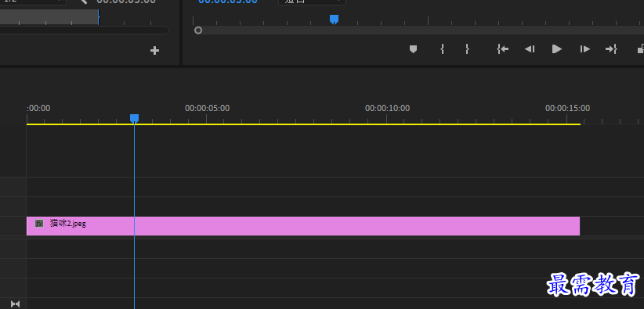Click the 00:00:10:00 mark on timeline ruler
The width and height of the screenshot is (644, 309).
point(387,108)
